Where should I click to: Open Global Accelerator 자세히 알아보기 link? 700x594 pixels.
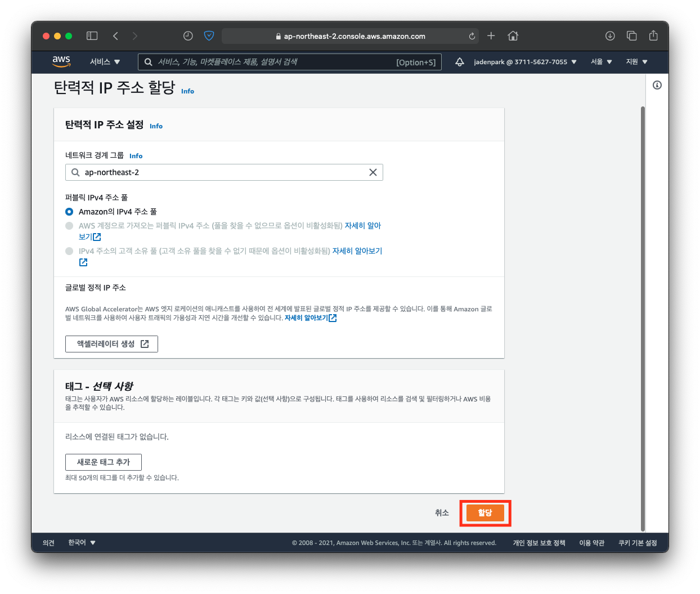[311, 318]
